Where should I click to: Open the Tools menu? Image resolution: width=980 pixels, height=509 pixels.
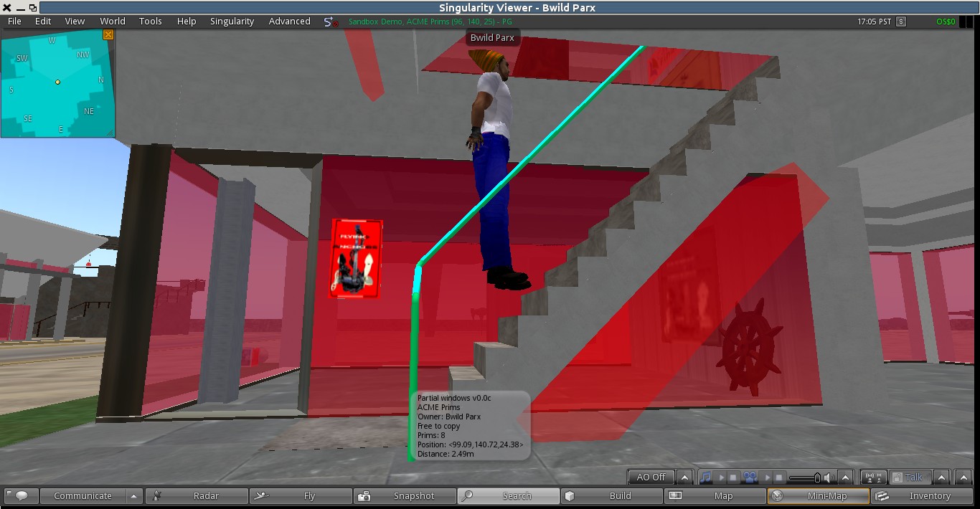point(151,22)
